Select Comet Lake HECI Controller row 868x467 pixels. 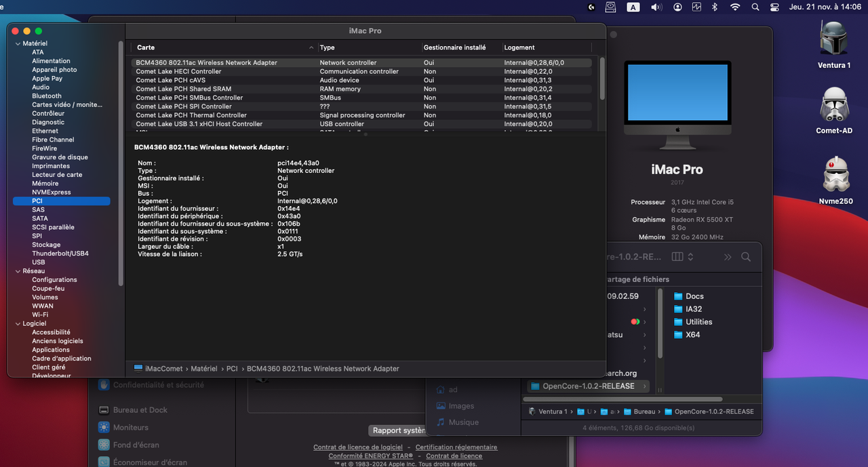(x=363, y=71)
